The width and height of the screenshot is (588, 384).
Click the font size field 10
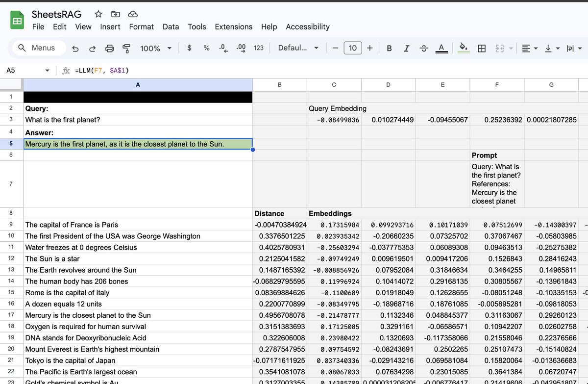coord(353,48)
